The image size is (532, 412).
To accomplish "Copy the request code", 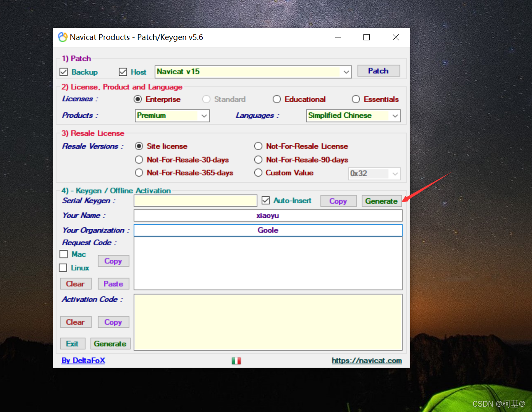I will point(113,261).
